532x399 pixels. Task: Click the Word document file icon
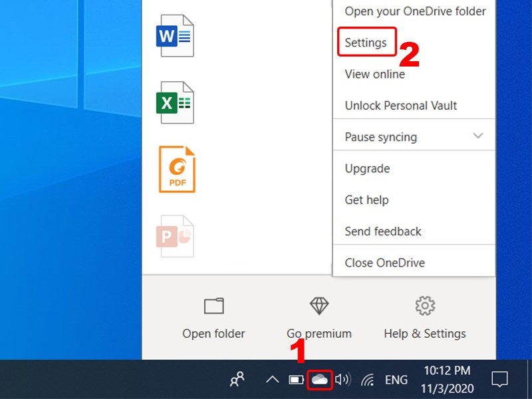click(x=175, y=36)
